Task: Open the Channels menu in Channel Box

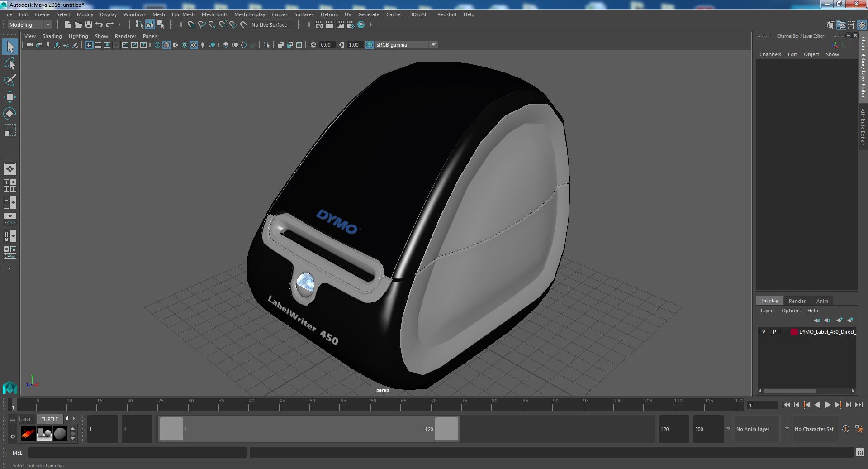Action: [770, 54]
